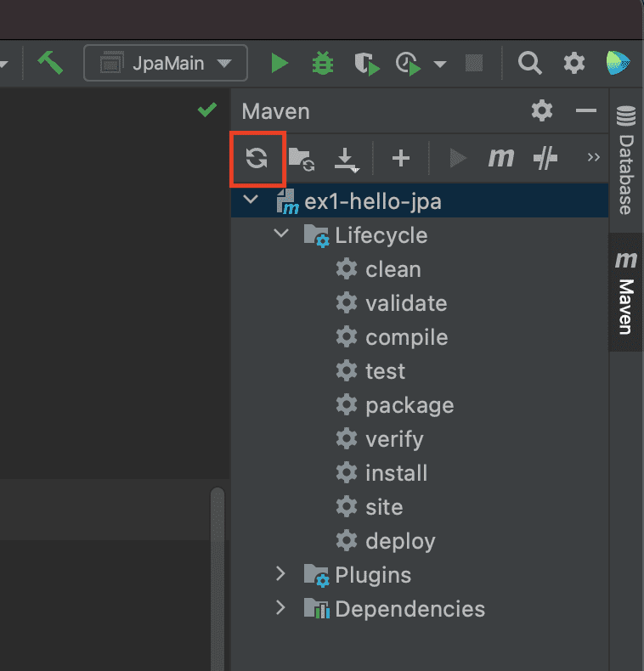Select the Plugins folder
This screenshot has width=644, height=671.
(x=373, y=575)
